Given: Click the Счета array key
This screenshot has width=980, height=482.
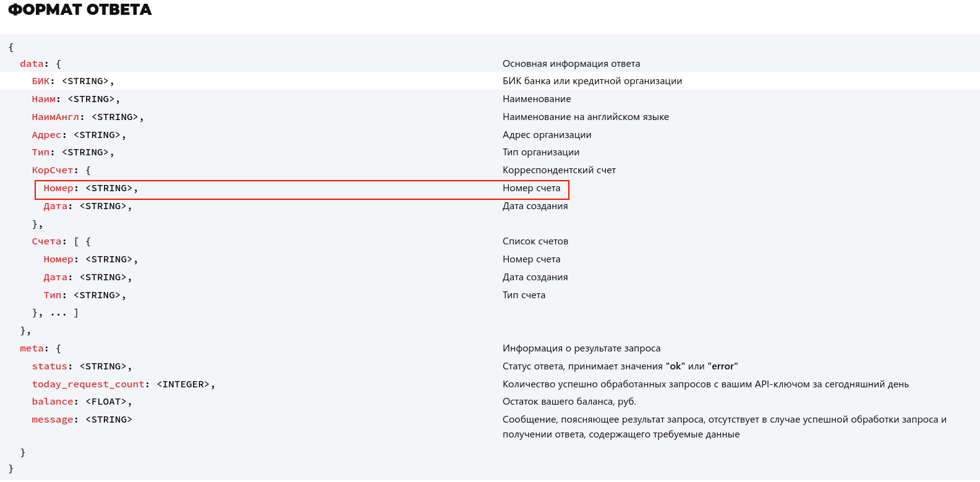Looking at the screenshot, I should [x=46, y=241].
